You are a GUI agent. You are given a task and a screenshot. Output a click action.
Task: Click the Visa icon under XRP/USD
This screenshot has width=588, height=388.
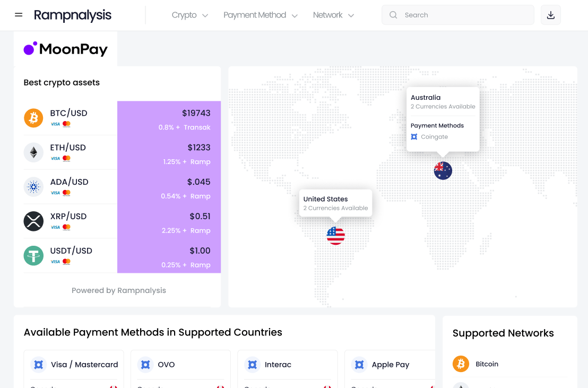point(56,227)
